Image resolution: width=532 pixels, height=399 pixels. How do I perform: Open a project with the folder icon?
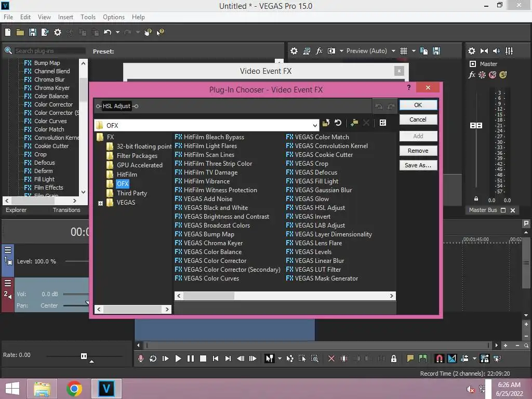click(x=20, y=32)
